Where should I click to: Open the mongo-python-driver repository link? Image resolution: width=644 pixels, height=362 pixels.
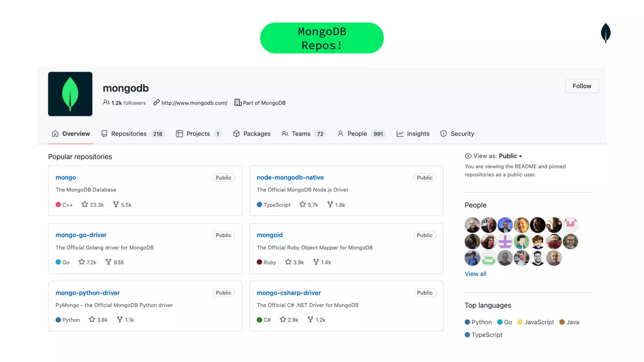(x=88, y=293)
